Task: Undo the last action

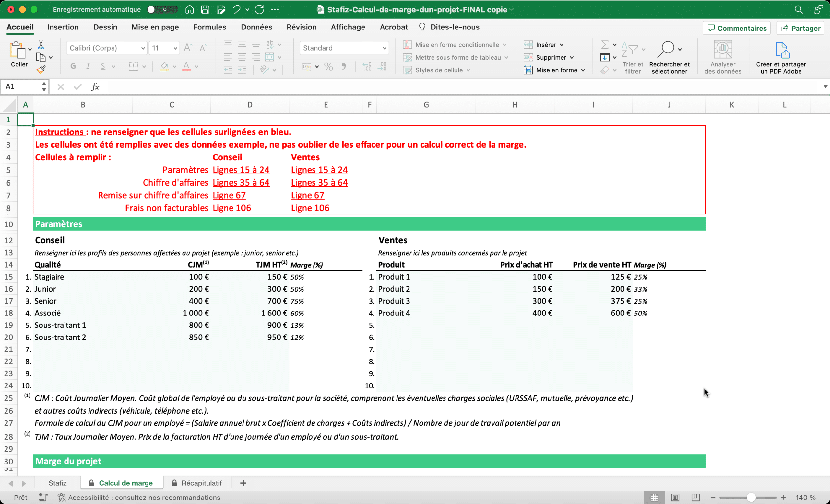Action: [236, 9]
